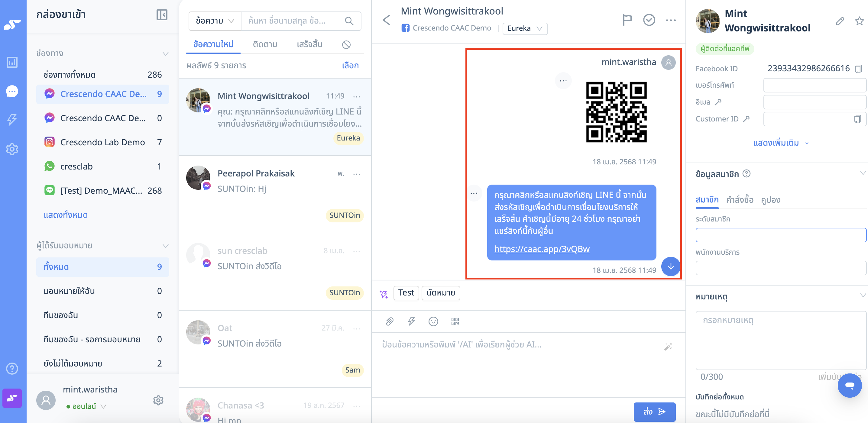The height and width of the screenshot is (423, 868).
Task: Switch to the new messages tab
Action: 213,44
